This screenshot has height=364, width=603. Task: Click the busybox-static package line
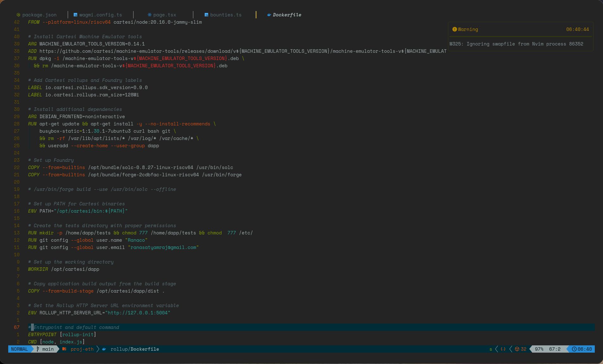(x=108, y=131)
